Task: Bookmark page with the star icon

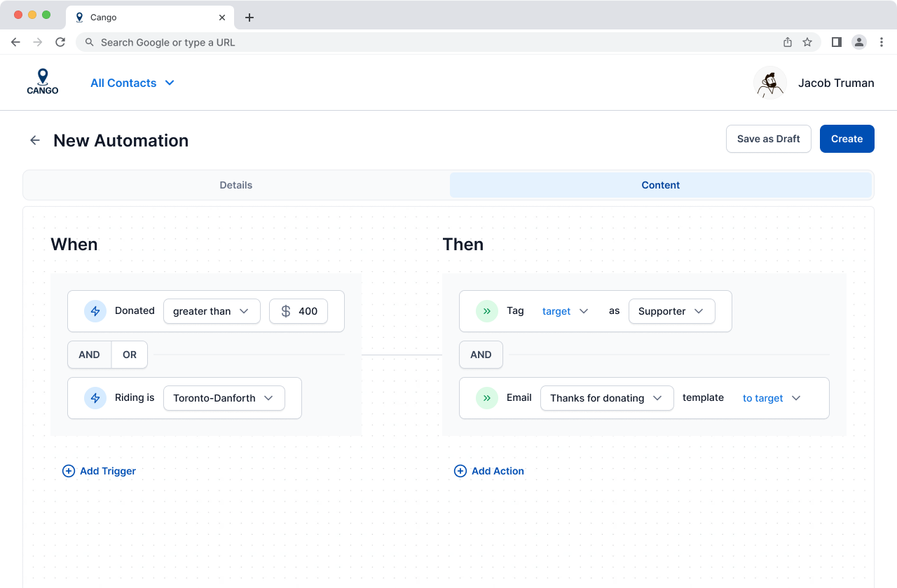Action: (807, 42)
